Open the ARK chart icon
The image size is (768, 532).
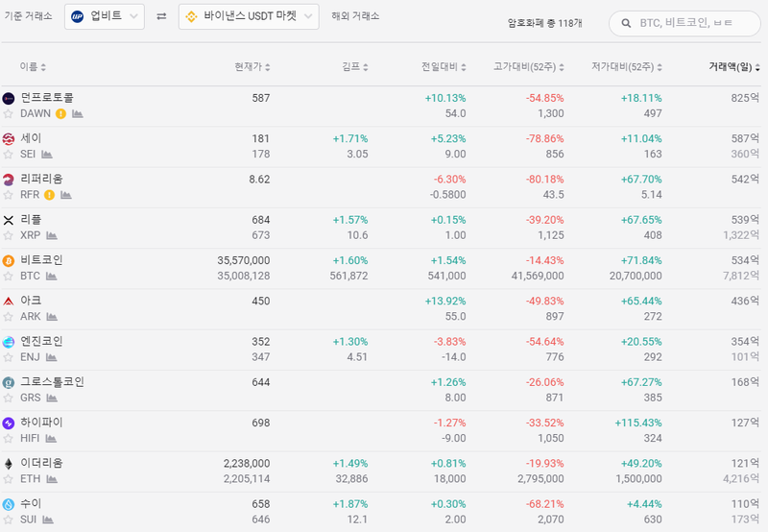[x=52, y=317]
